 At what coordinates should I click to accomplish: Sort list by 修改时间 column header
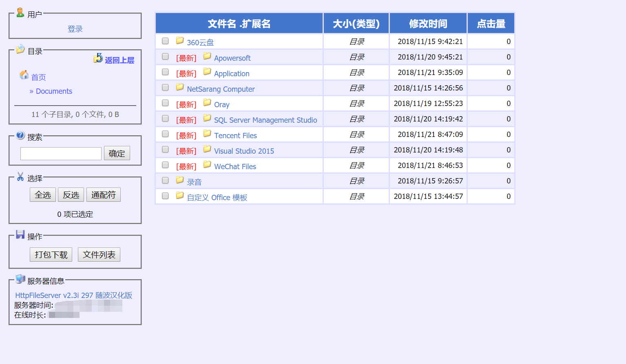(428, 24)
